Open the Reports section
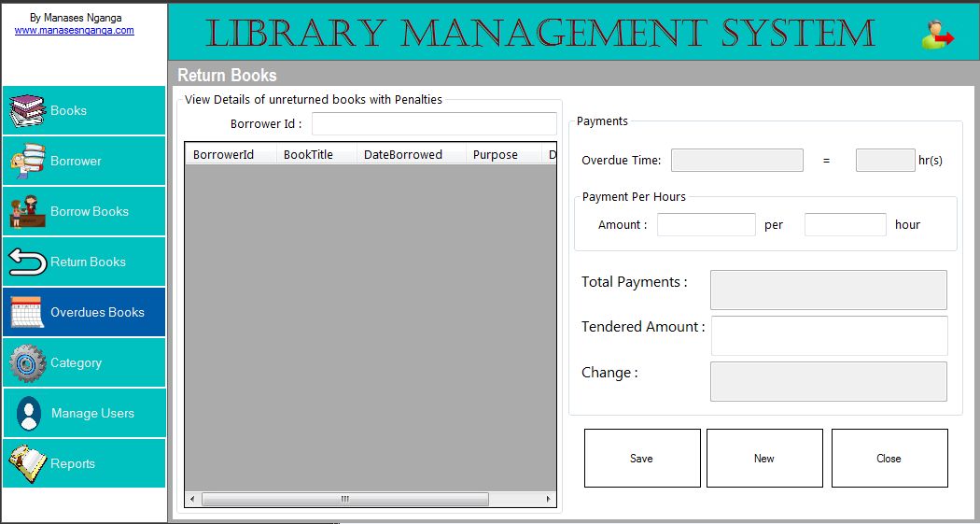 coord(84,463)
